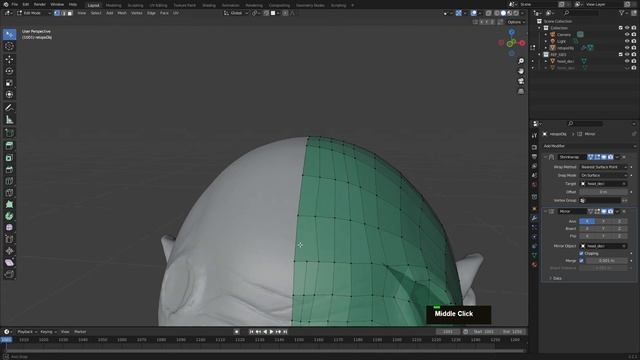Select the Measure tool

[9, 120]
